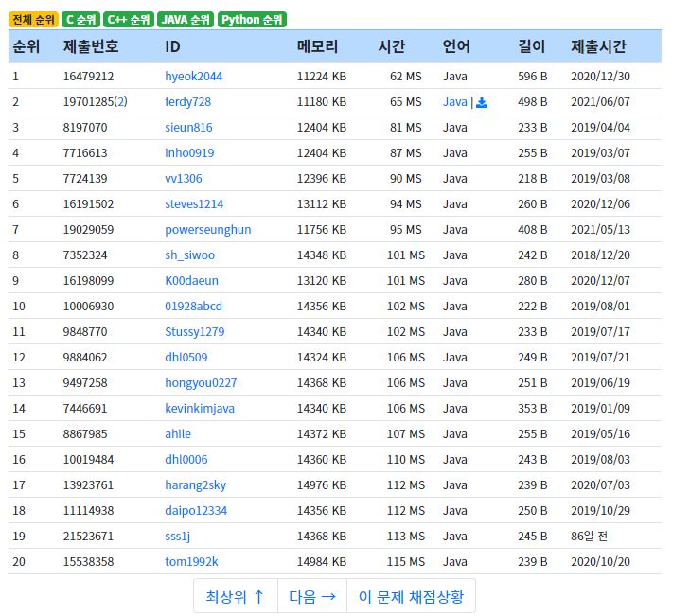The height and width of the screenshot is (616, 690).
Task: Select the 전체 순위 ranking tab
Action: pyautogui.click(x=33, y=20)
